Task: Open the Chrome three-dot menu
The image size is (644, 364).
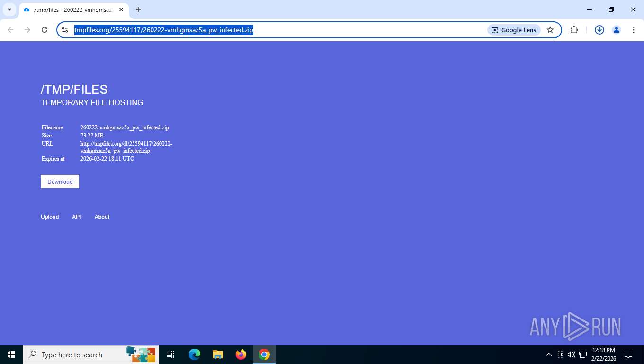Action: [634, 30]
